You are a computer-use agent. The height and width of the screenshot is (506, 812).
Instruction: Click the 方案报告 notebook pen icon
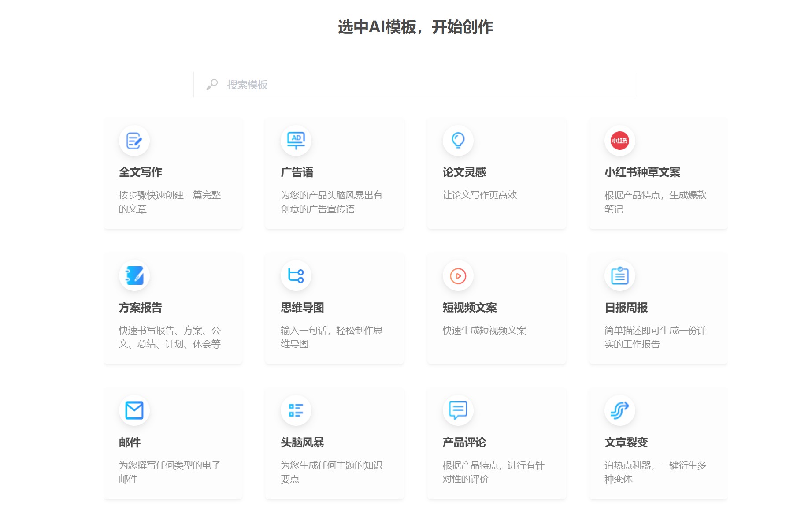coord(134,275)
